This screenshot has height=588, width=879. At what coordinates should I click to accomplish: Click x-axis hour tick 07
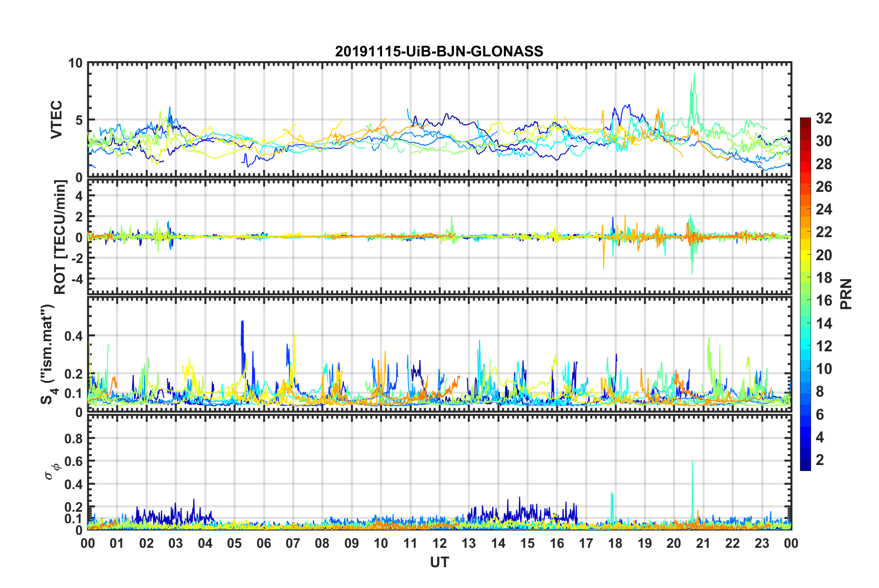(x=293, y=544)
